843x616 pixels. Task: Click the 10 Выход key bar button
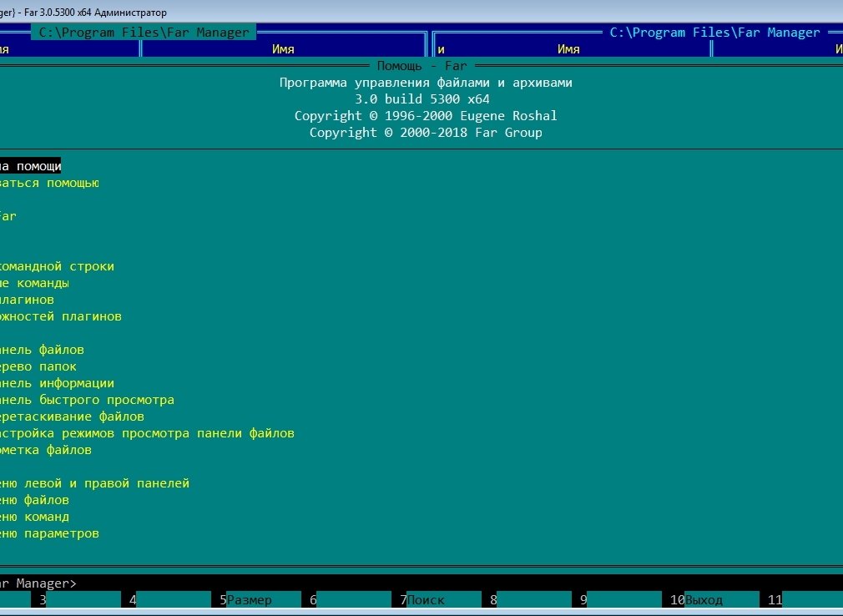tap(714, 599)
